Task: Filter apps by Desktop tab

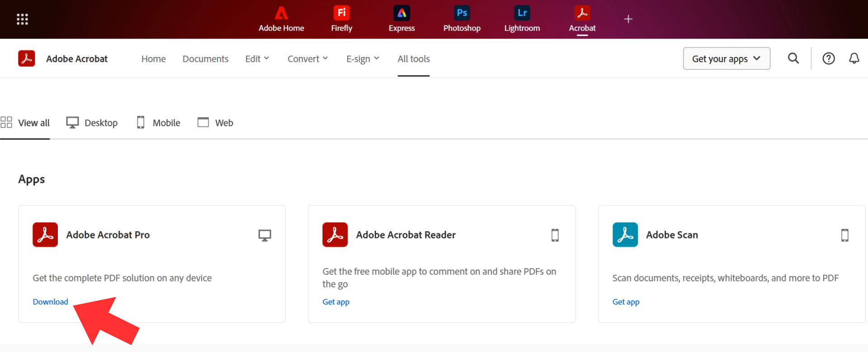Action: (92, 123)
